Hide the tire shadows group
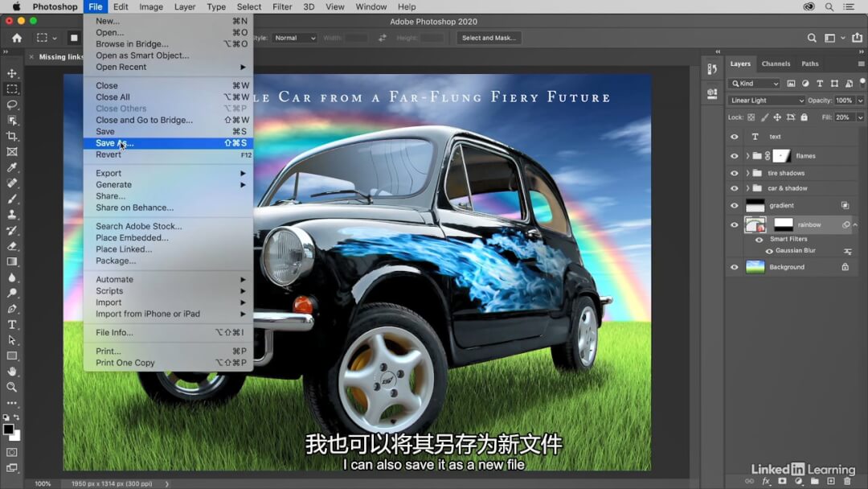Screen dimensions: 868x489 click(735, 174)
